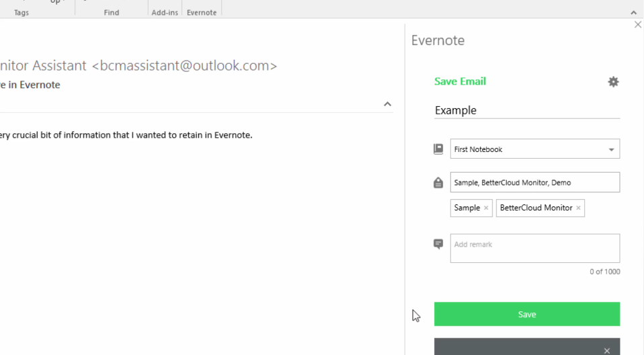
Task: Click the Add remark text box
Action: pos(534,248)
